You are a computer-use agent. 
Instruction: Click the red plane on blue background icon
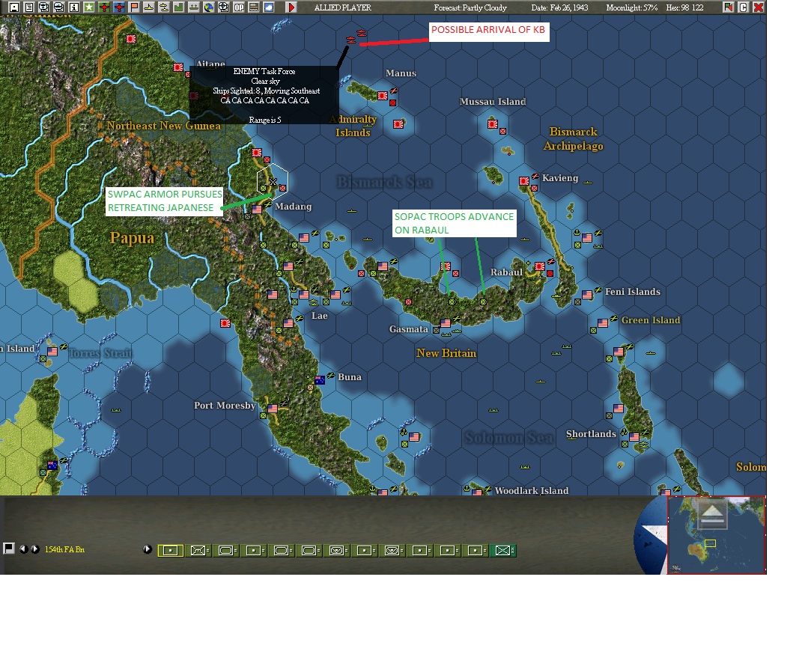[x=119, y=7]
